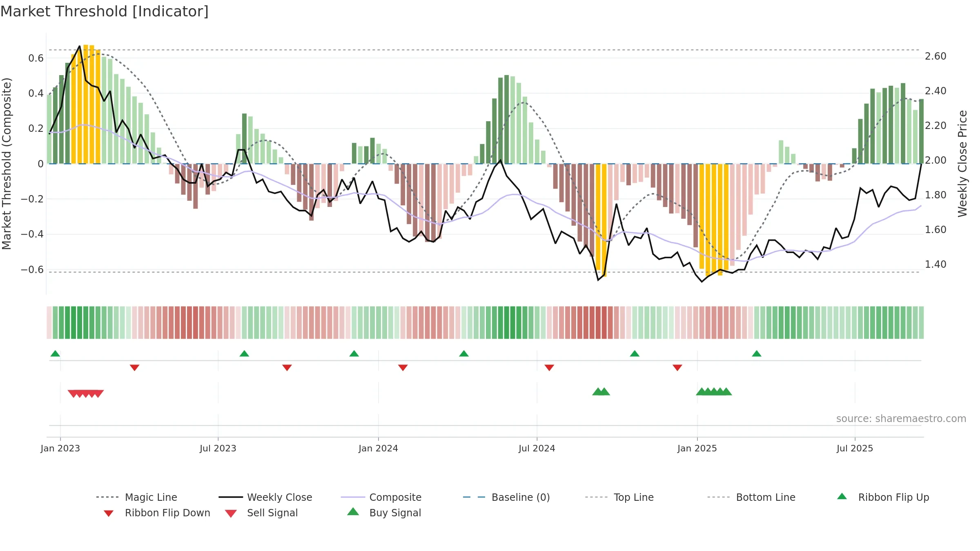Click the Jul 2025 x-axis label
Image resolution: width=980 pixels, height=551 pixels.
855,448
